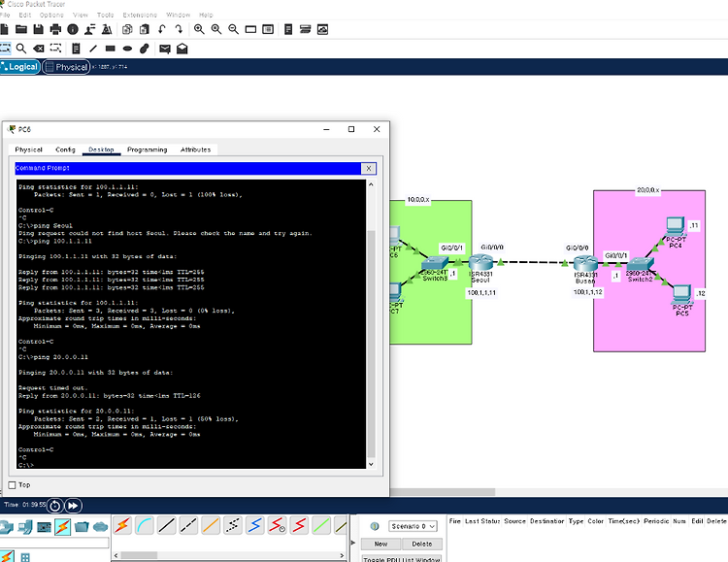728x562 pixels.
Task: Choose the console cable (cyan curve)
Action: coord(145,526)
